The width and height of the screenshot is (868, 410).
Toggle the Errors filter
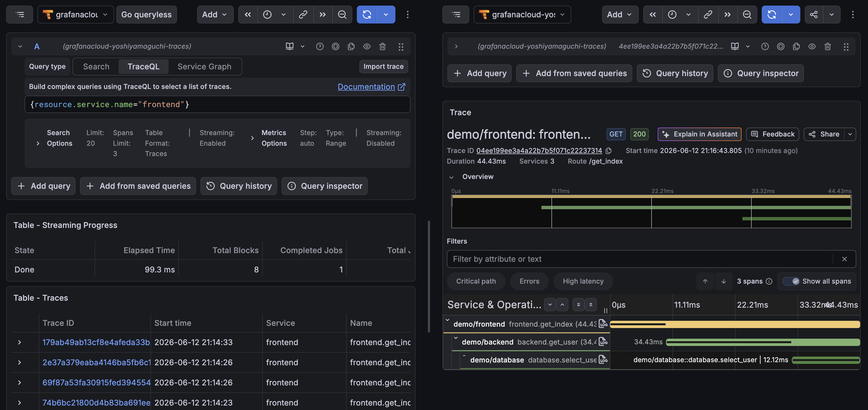coord(529,281)
